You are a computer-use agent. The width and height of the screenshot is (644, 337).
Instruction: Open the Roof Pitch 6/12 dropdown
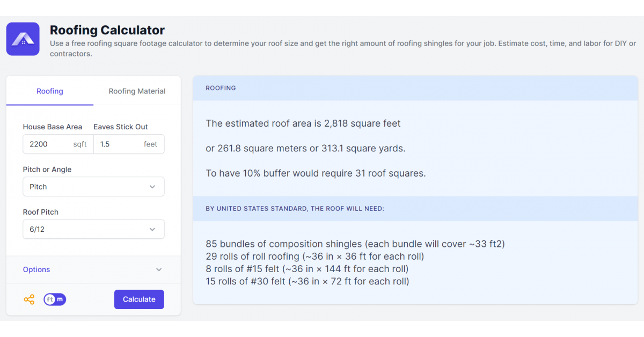pos(93,229)
